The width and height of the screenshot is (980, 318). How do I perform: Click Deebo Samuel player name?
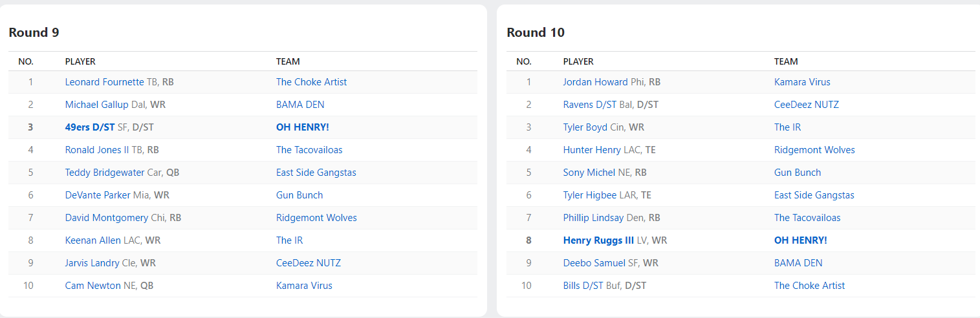point(593,263)
